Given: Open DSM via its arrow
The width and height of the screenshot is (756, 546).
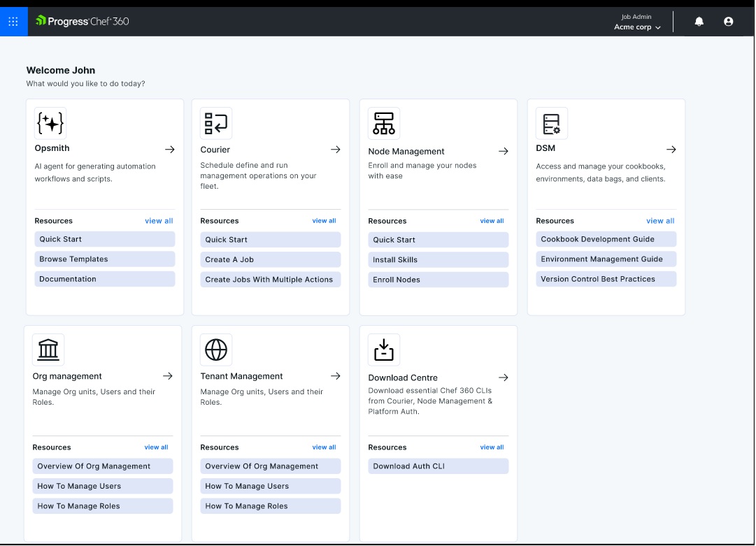Looking at the screenshot, I should point(671,150).
